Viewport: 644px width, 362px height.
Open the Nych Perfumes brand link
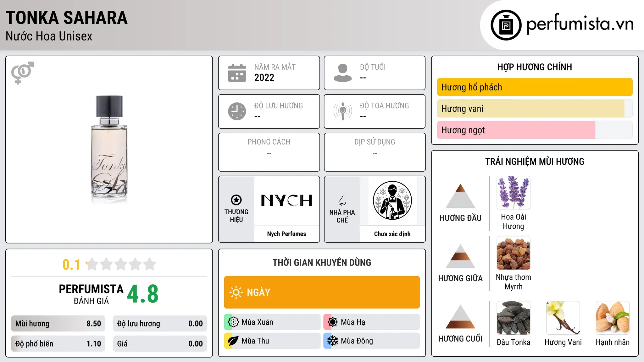pos(286,234)
